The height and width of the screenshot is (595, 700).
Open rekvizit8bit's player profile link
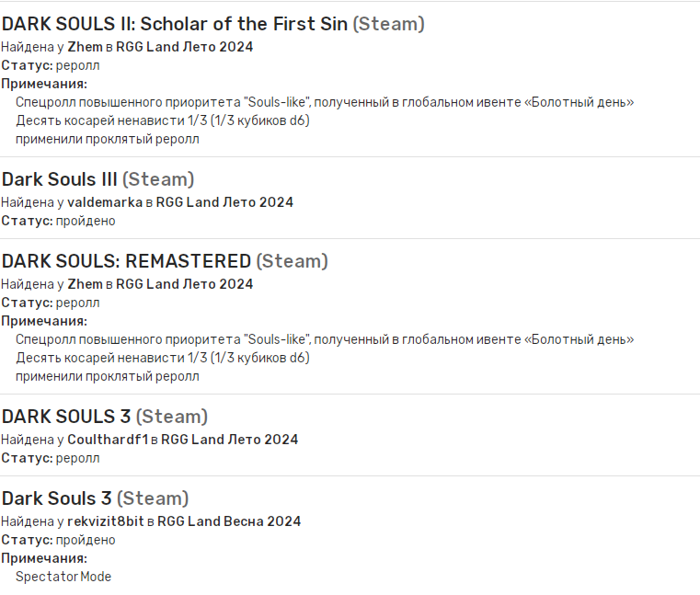pyautogui.click(x=106, y=521)
